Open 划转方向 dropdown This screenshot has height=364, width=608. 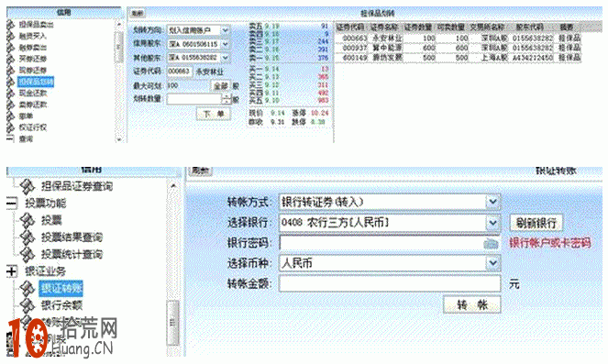(x=226, y=30)
